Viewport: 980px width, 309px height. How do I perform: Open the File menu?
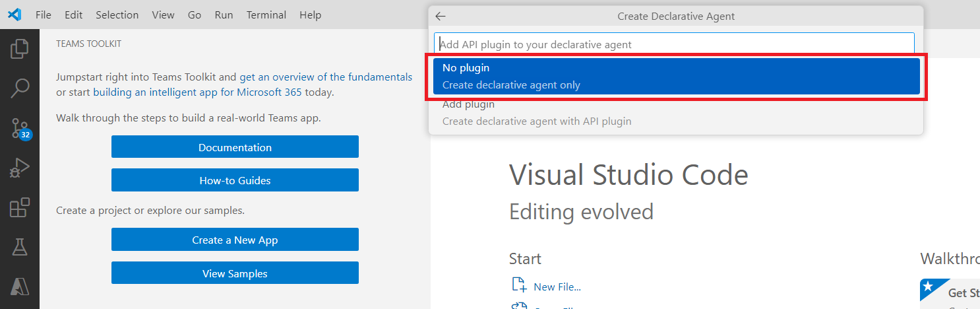44,15
